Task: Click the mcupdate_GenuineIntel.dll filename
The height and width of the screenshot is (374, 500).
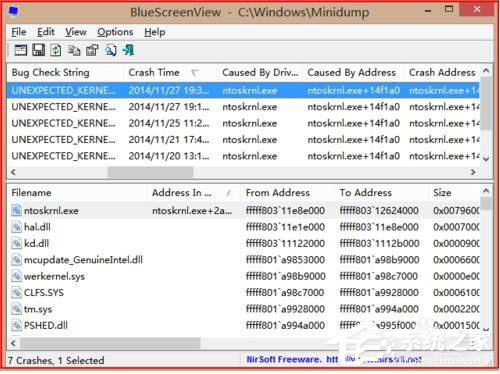Action: tap(83, 260)
